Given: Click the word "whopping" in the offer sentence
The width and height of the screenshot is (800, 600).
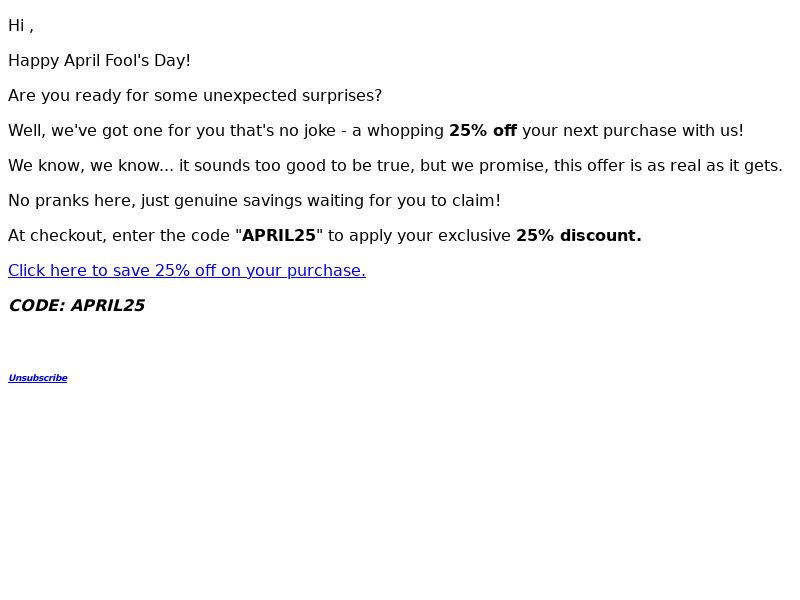Looking at the screenshot, I should [x=405, y=131].
